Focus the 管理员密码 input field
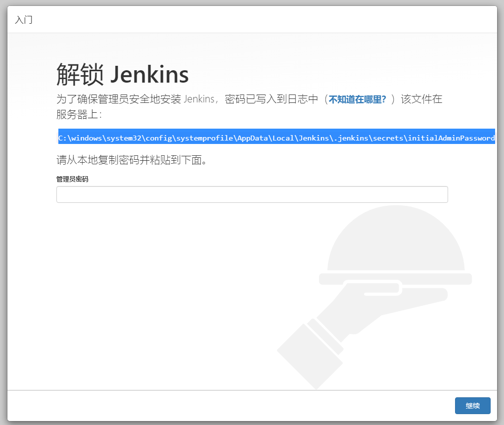 tap(252, 194)
